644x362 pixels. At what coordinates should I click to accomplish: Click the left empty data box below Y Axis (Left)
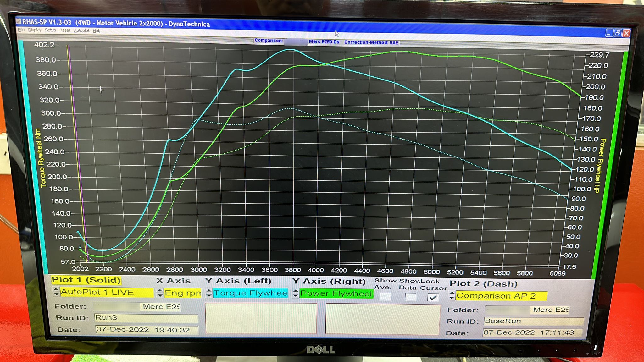click(x=261, y=318)
